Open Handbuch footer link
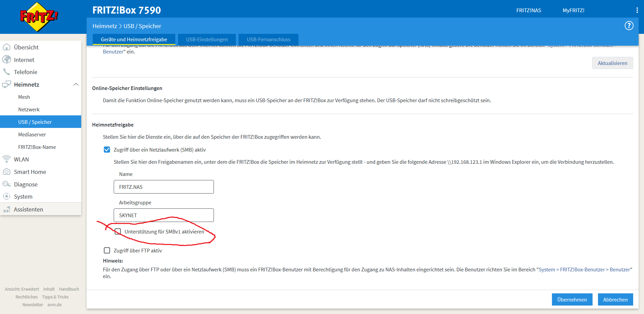This screenshot has height=314, width=644. point(69,289)
